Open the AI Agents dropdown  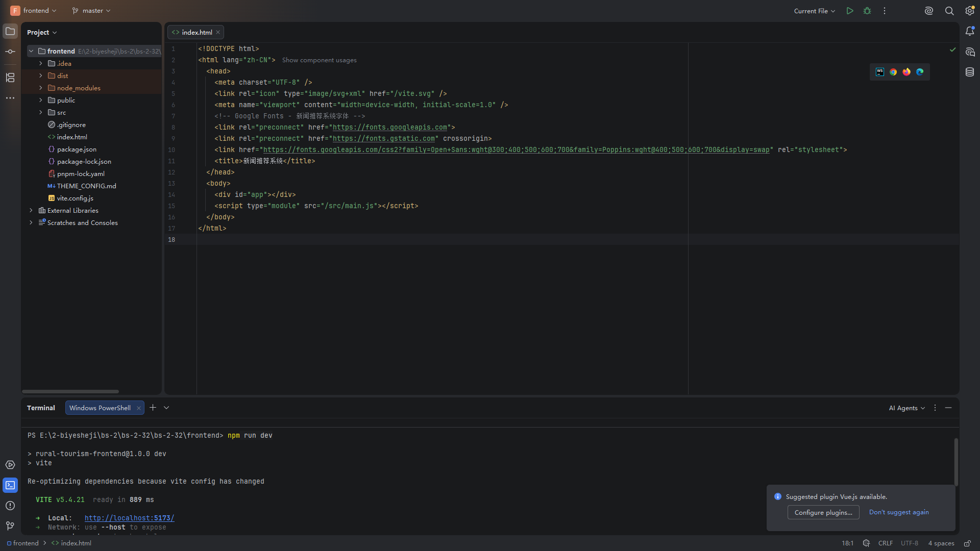(907, 408)
